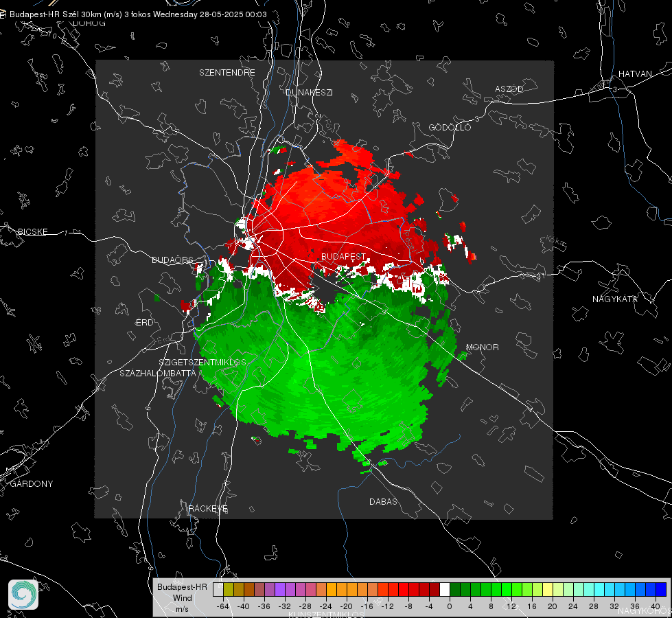Click the darkest blue swatch at legend end

tap(661, 590)
